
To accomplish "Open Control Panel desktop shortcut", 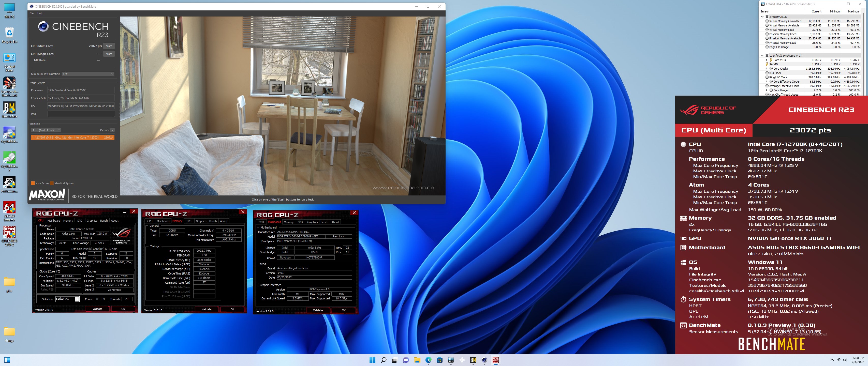I will point(9,62).
